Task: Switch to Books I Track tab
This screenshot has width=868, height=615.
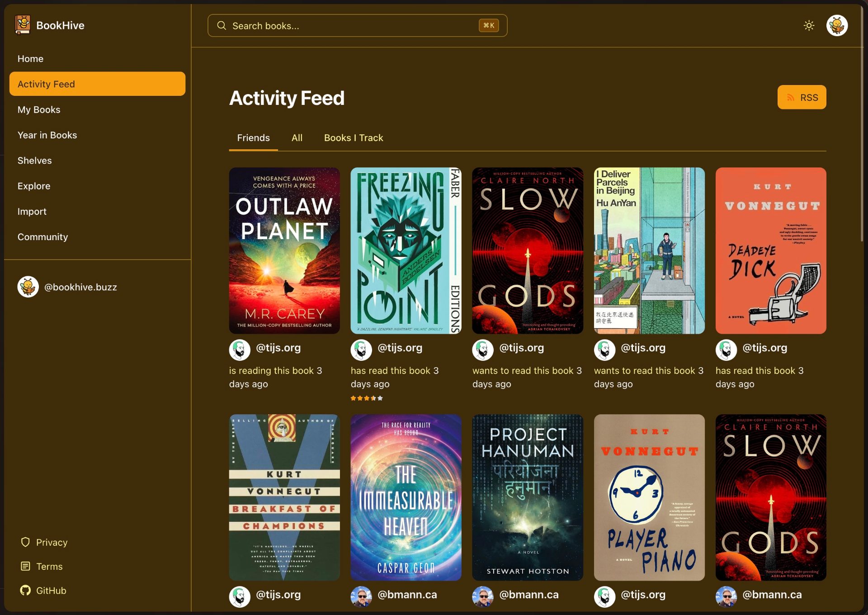Action: 353,138
